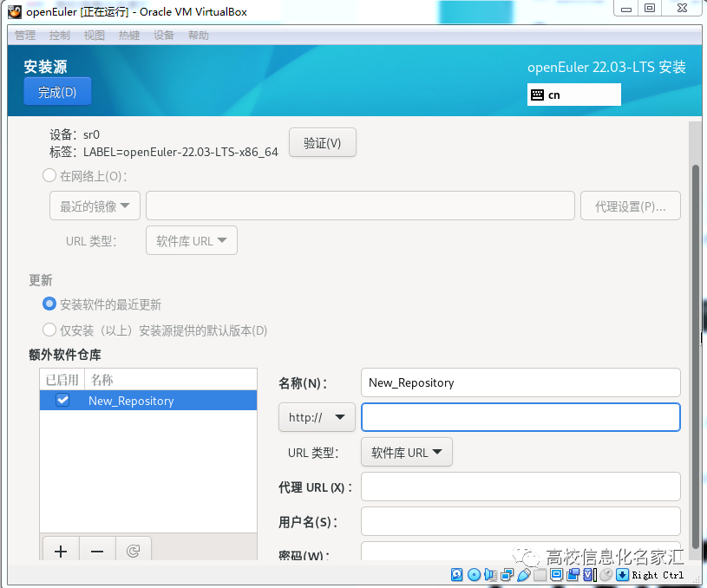
Task: Open the http:// protocol dropdown
Action: (316, 417)
